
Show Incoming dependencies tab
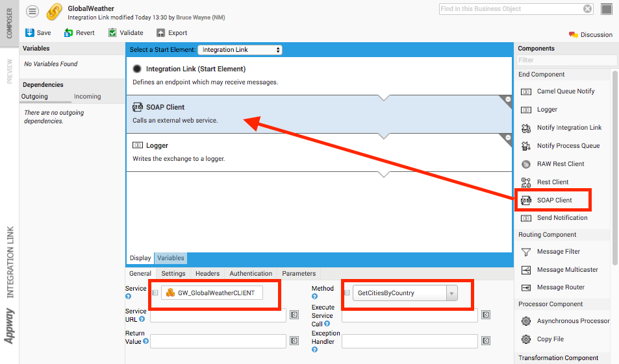(x=87, y=96)
